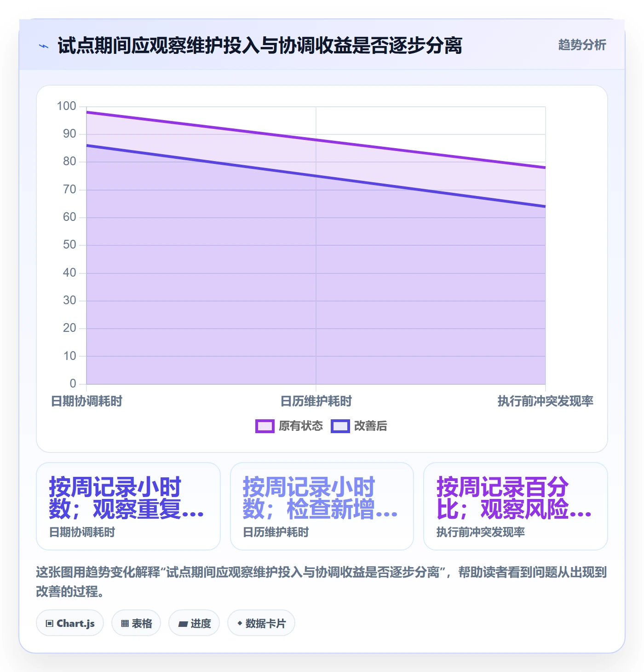The width and height of the screenshot is (644, 672).
Task: Click the 趋势分析 label in header
Action: [x=582, y=45]
